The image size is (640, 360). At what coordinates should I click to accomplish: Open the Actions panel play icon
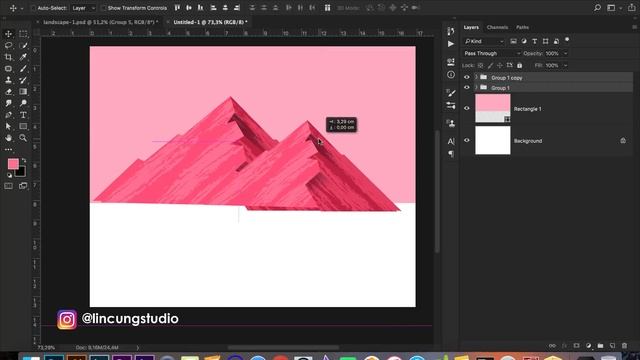[x=451, y=44]
